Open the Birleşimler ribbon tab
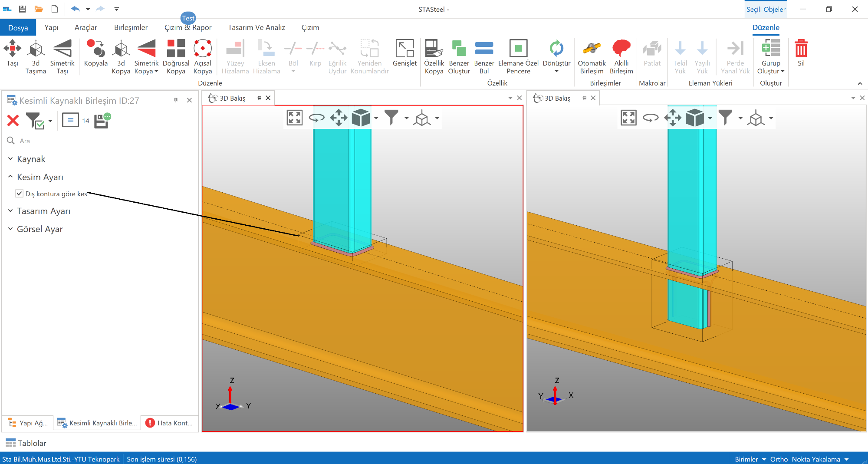The width and height of the screenshot is (868, 464). (131, 27)
